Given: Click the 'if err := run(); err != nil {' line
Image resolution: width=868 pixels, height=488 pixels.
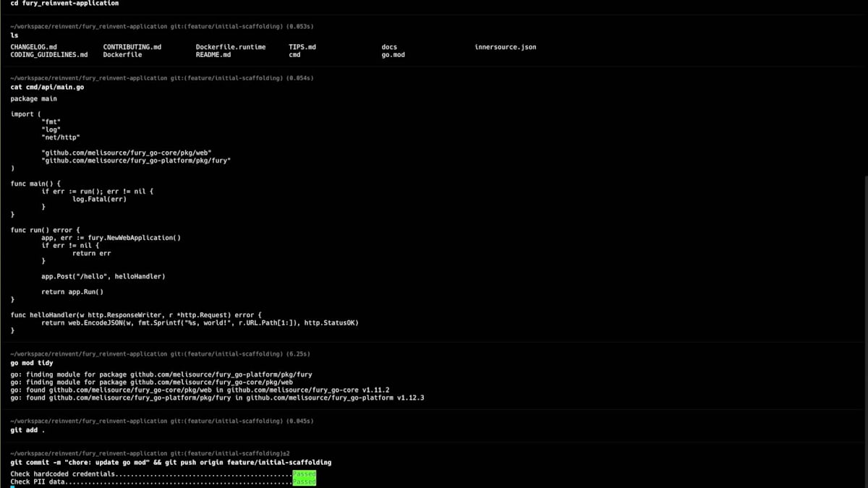Looking at the screenshot, I should click(x=98, y=192).
